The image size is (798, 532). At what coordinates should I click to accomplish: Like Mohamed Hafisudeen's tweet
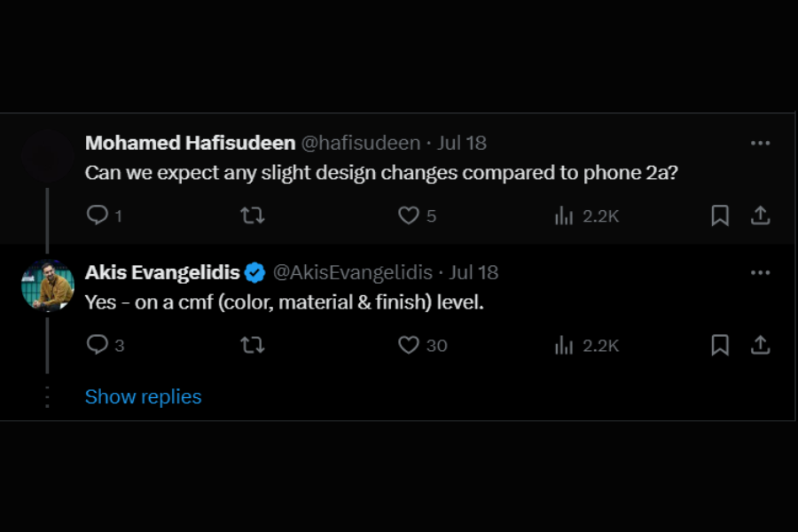(408, 215)
